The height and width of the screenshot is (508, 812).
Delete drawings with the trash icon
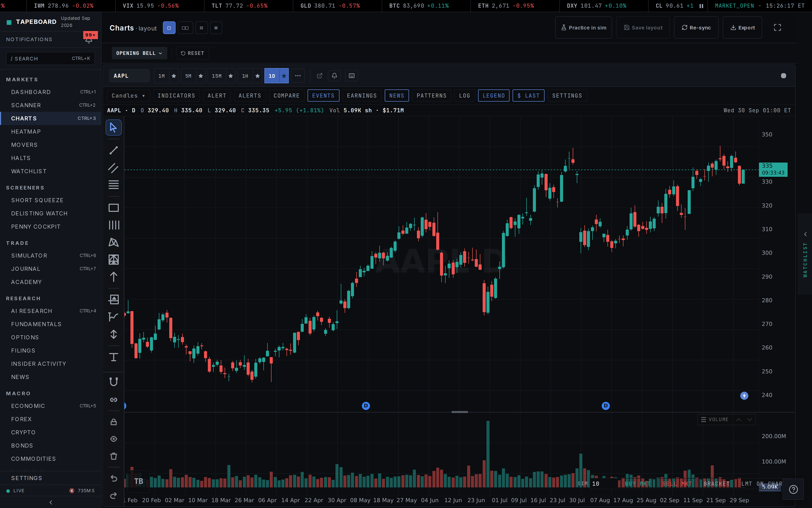click(x=113, y=456)
